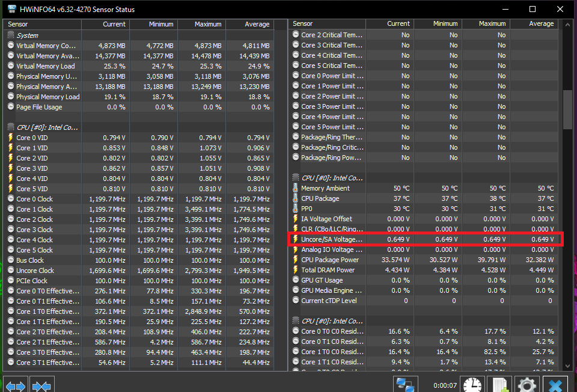Click the right scrollbar down arrow
The height and width of the screenshot is (392, 577).
coord(567,366)
